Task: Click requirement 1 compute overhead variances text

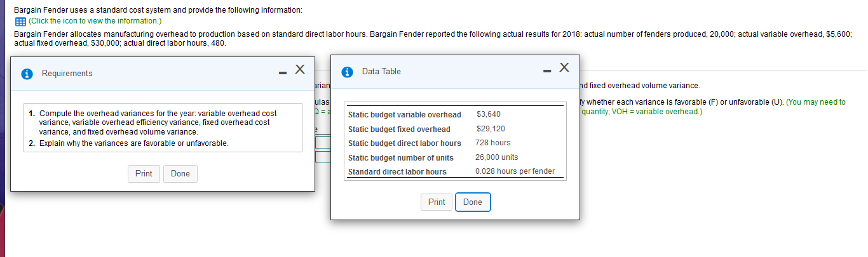Action: [x=158, y=122]
